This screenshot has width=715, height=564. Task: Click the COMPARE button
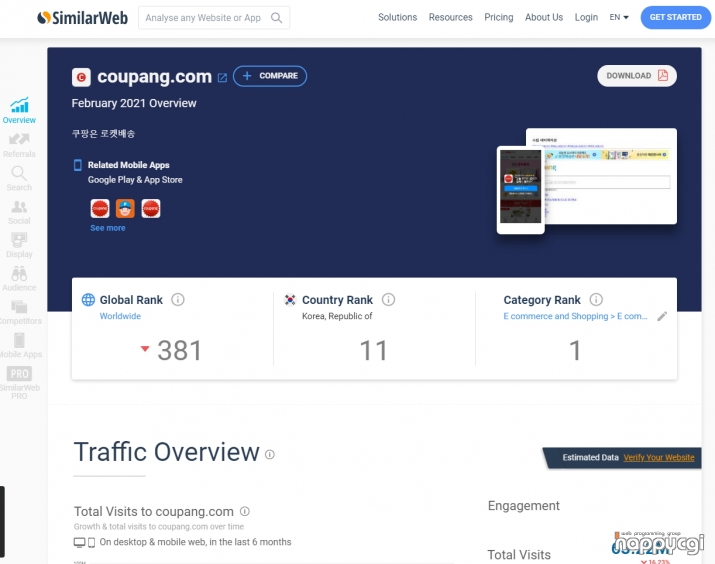pos(270,76)
